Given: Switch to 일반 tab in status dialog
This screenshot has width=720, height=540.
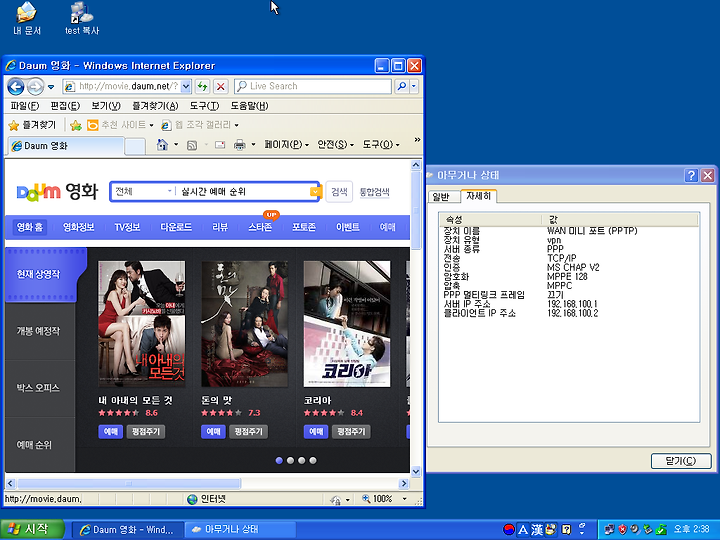Looking at the screenshot, I should [x=442, y=197].
